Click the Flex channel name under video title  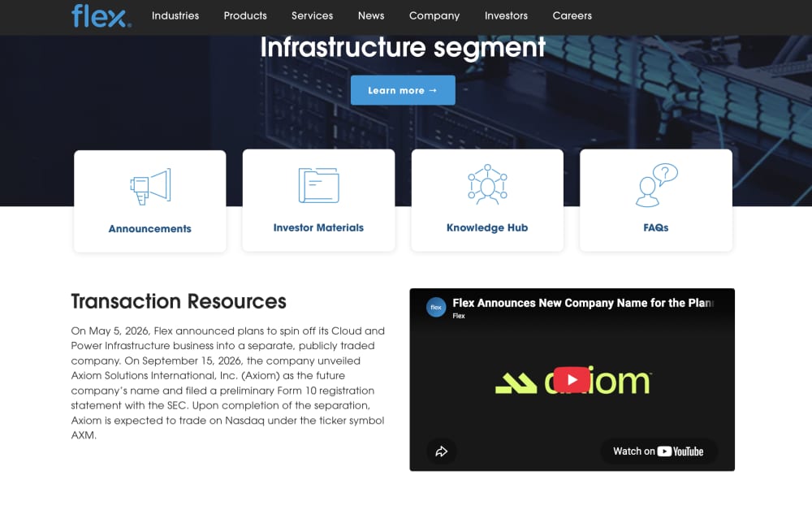tap(458, 316)
